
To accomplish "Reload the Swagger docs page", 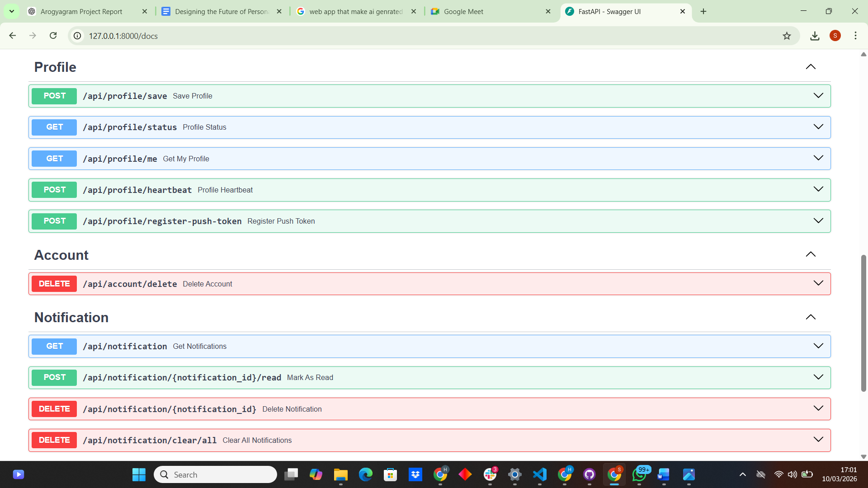I will click(53, 36).
